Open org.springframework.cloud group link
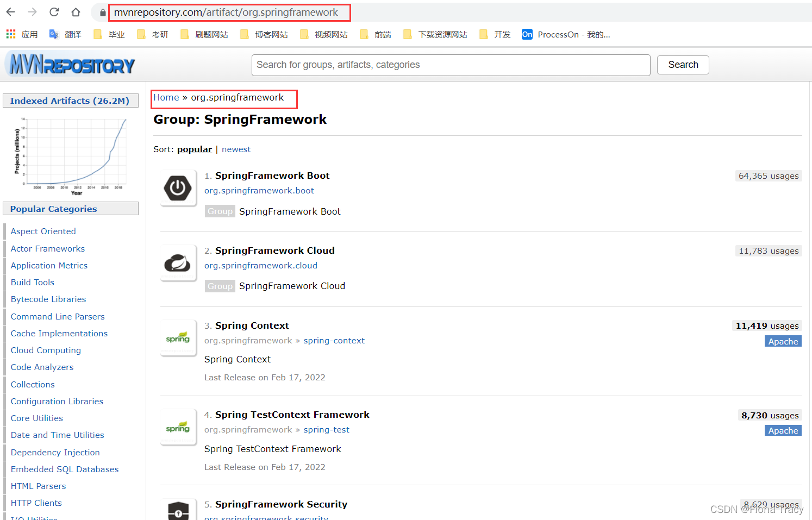Image resolution: width=812 pixels, height=520 pixels. (x=261, y=266)
